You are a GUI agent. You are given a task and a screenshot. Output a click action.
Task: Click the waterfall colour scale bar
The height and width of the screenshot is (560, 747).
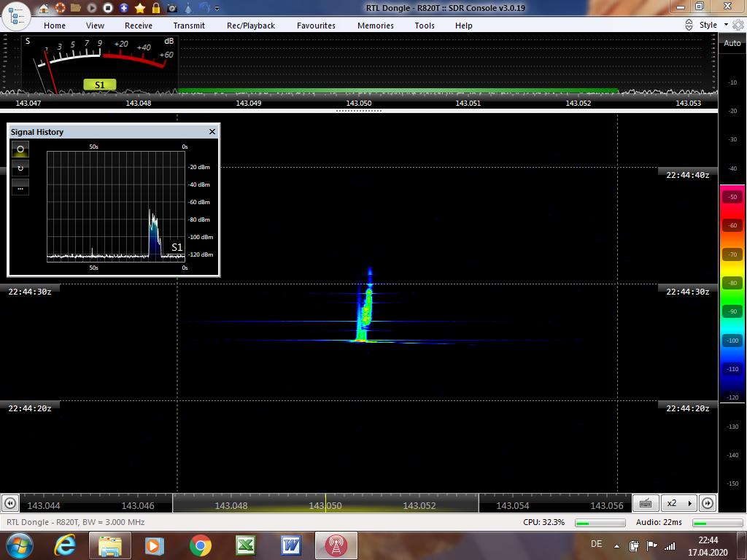[732, 293]
